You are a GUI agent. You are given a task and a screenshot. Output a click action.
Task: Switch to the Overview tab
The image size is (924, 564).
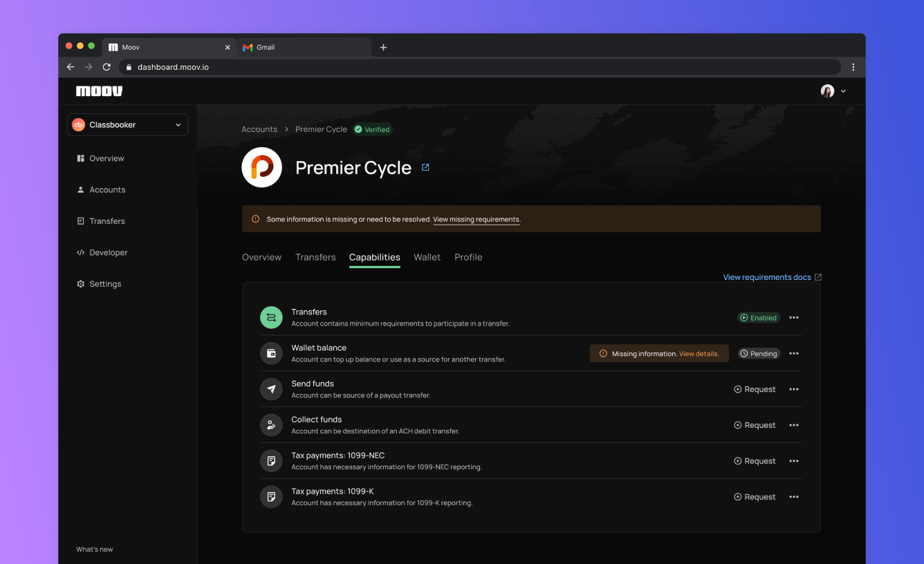(x=261, y=257)
